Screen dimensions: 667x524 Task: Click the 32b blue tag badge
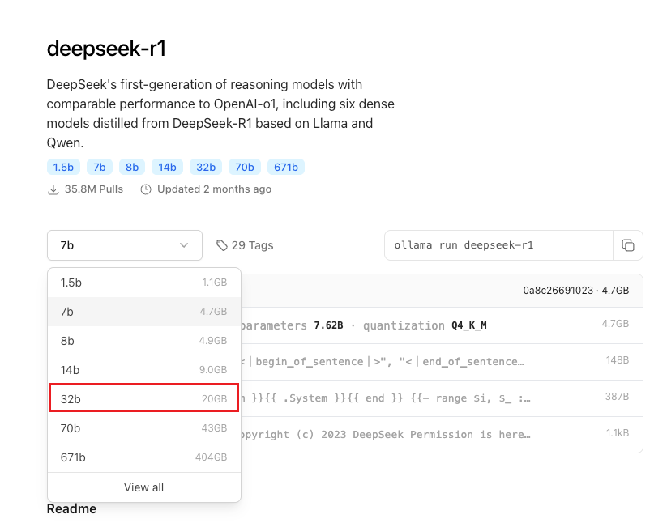click(x=206, y=167)
